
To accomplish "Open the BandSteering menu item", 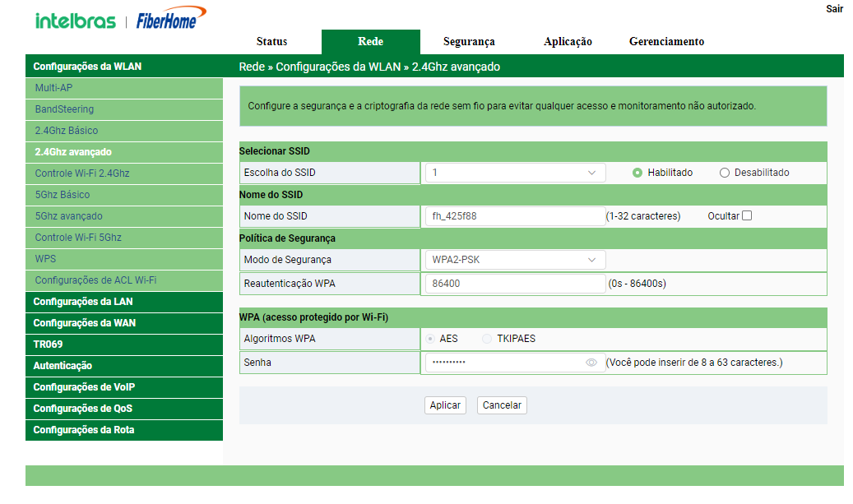I will (x=124, y=109).
